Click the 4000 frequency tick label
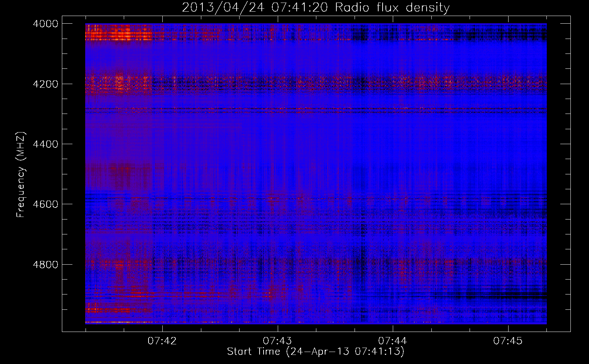Image resolution: width=589 pixels, height=364 pixels. pyautogui.click(x=46, y=24)
